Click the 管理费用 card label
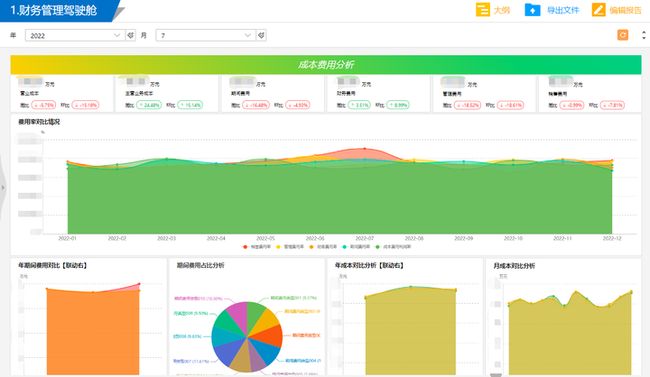The height and width of the screenshot is (377, 650). [452, 94]
